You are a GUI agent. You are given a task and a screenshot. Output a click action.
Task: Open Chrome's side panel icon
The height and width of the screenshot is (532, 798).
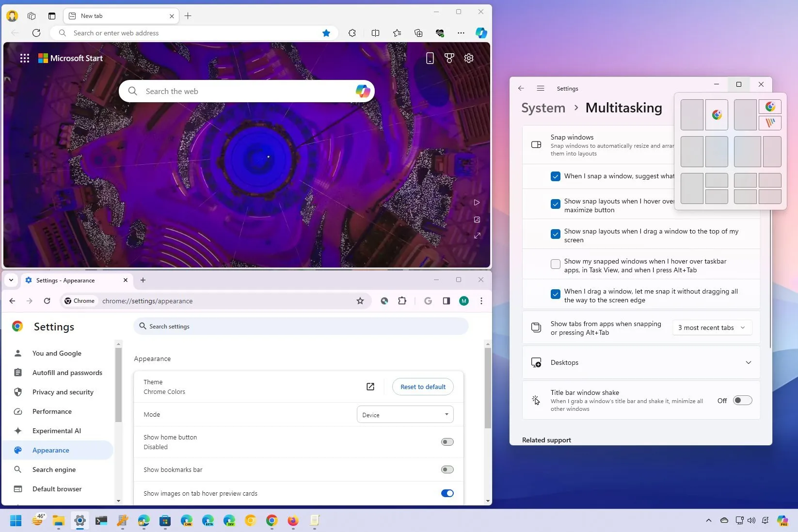(x=446, y=301)
